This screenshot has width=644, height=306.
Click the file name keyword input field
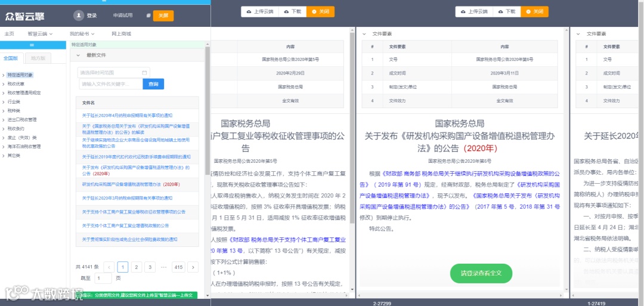pyautogui.click(x=111, y=84)
